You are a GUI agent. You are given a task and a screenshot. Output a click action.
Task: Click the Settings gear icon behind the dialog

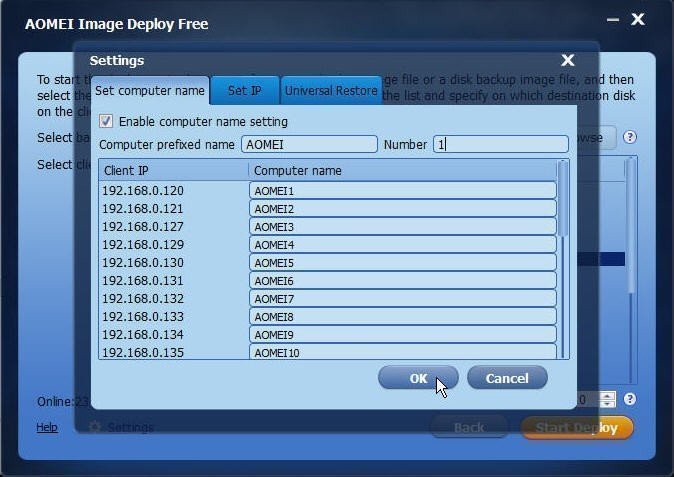[x=94, y=427]
